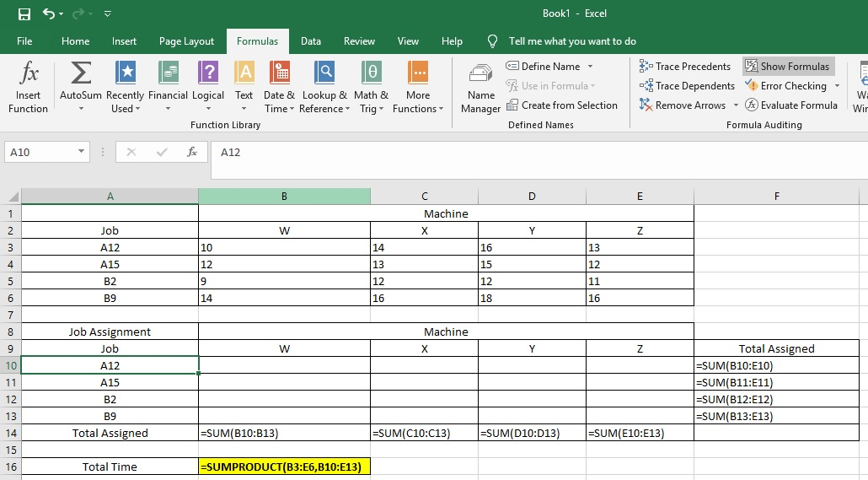Expand the Define Name dropdown arrow
The width and height of the screenshot is (868, 480).
590,67
